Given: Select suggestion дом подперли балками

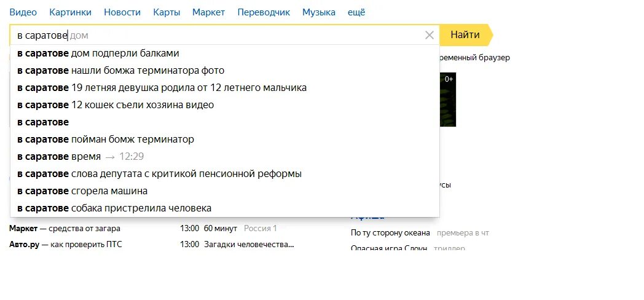Looking at the screenshot, I should click(225, 53).
